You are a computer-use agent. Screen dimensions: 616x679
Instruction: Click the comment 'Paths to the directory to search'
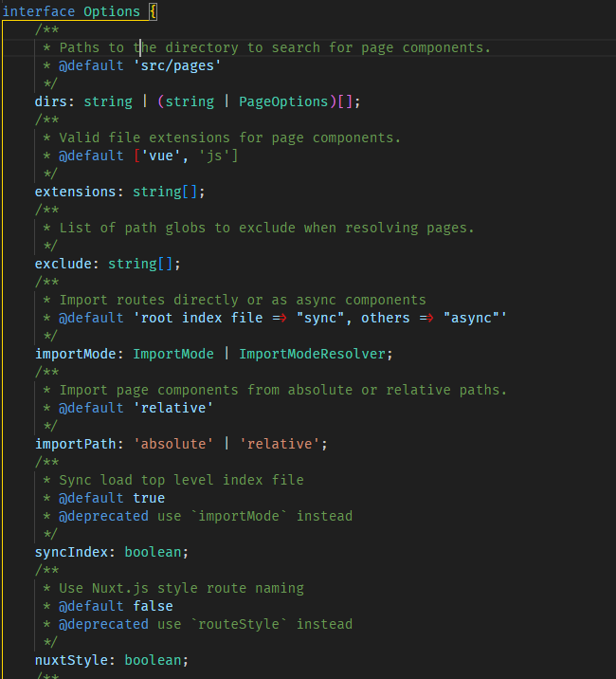click(190, 47)
